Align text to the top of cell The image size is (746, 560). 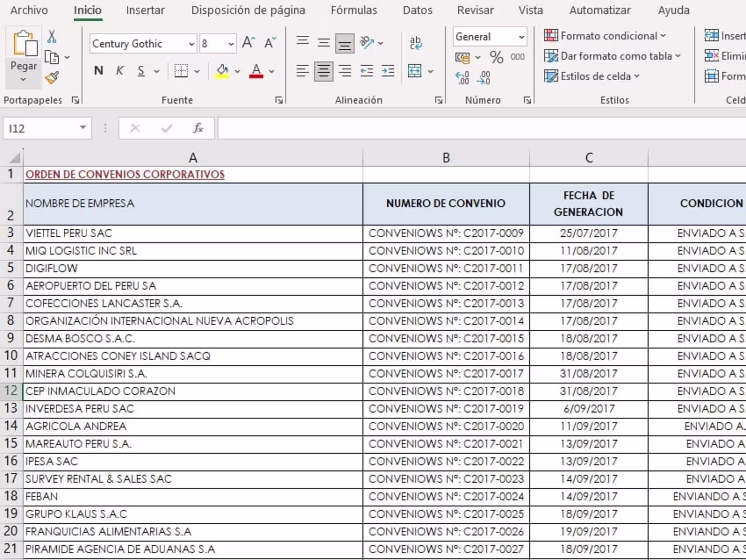pos(302,42)
